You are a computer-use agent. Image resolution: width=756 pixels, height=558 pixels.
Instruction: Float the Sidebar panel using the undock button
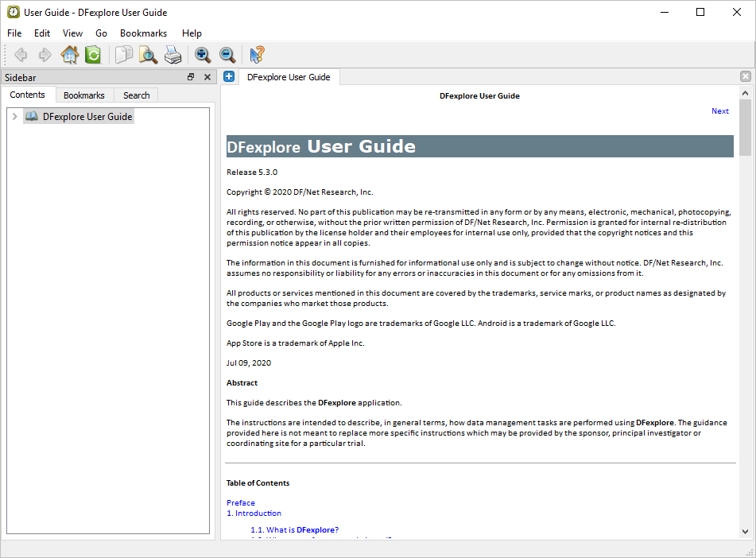tap(191, 77)
